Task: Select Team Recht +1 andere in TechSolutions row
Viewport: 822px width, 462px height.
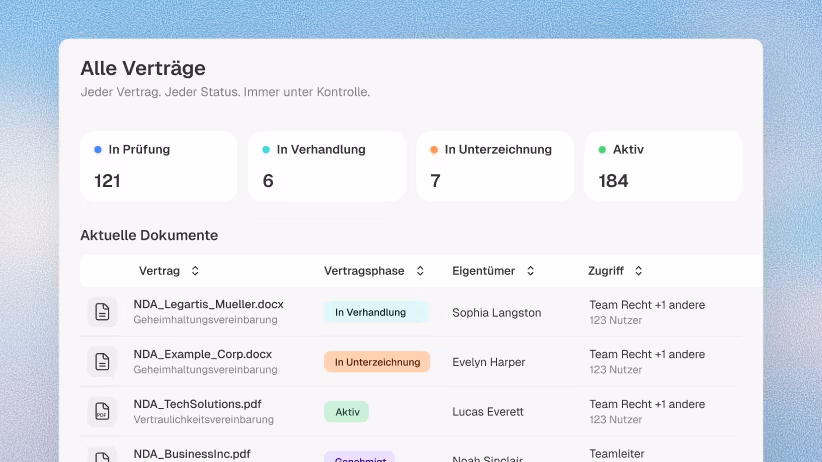Action: pos(647,404)
